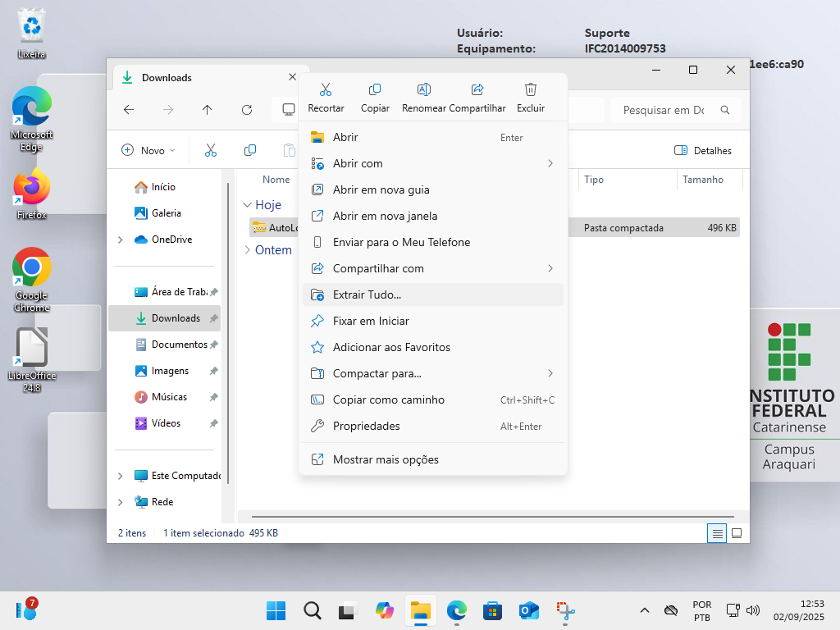Close the Downloads tab
The image size is (840, 630).
pyautogui.click(x=292, y=77)
